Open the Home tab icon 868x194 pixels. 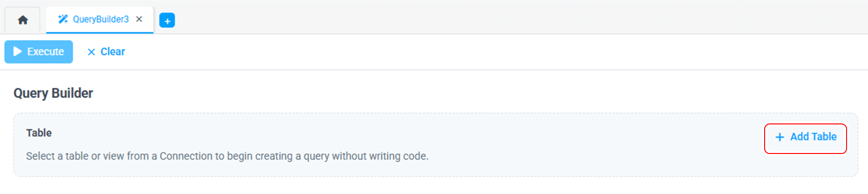pos(22,20)
